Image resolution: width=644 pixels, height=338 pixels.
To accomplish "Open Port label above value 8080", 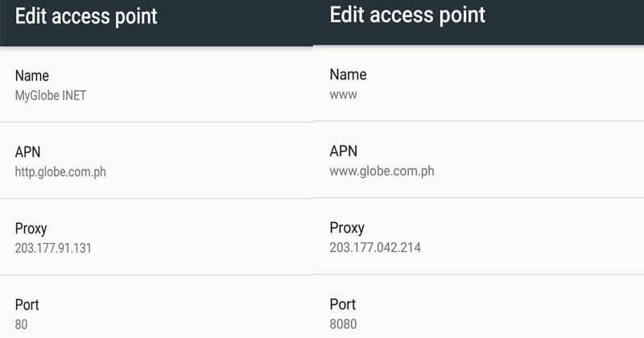I will click(x=343, y=304).
